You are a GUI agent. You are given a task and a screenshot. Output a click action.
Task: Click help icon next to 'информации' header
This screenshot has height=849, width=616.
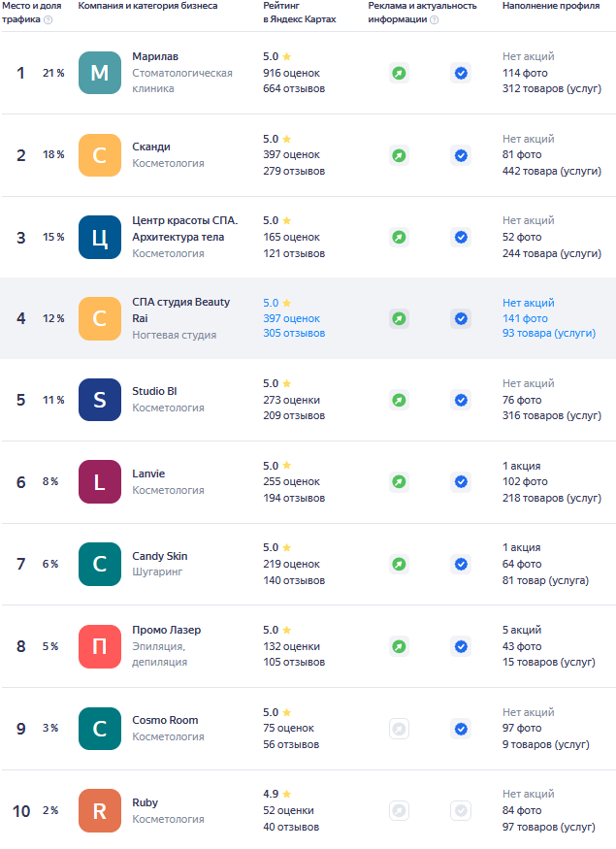coord(435,20)
